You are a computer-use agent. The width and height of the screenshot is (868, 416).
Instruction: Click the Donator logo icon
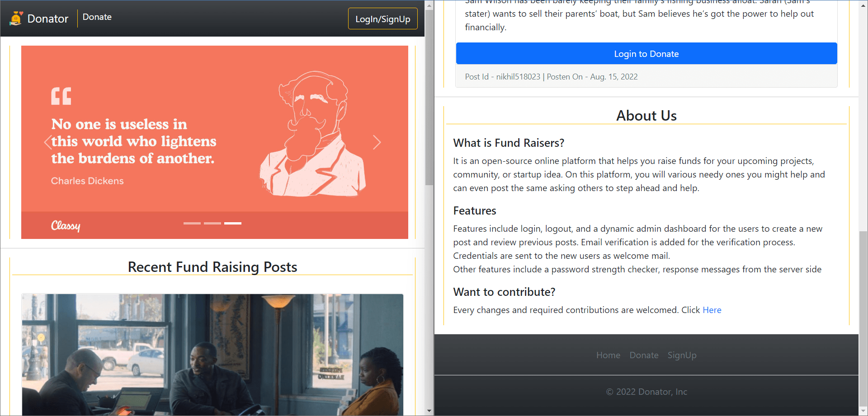coord(16,19)
